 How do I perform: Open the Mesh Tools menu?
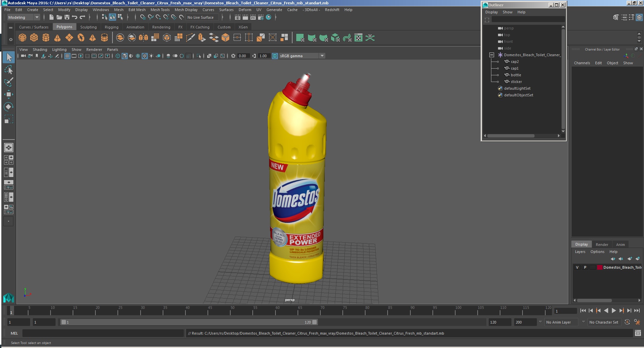(x=160, y=10)
